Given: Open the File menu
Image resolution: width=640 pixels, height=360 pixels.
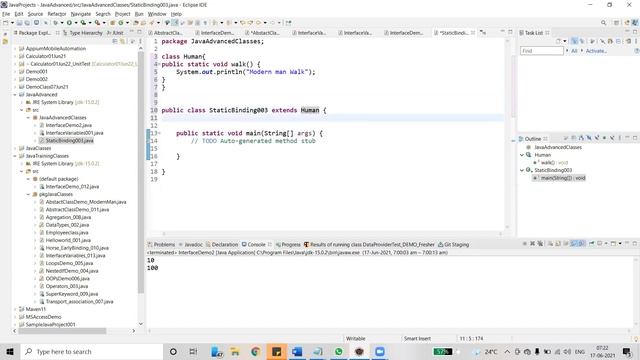Looking at the screenshot, I should (x=6, y=14).
